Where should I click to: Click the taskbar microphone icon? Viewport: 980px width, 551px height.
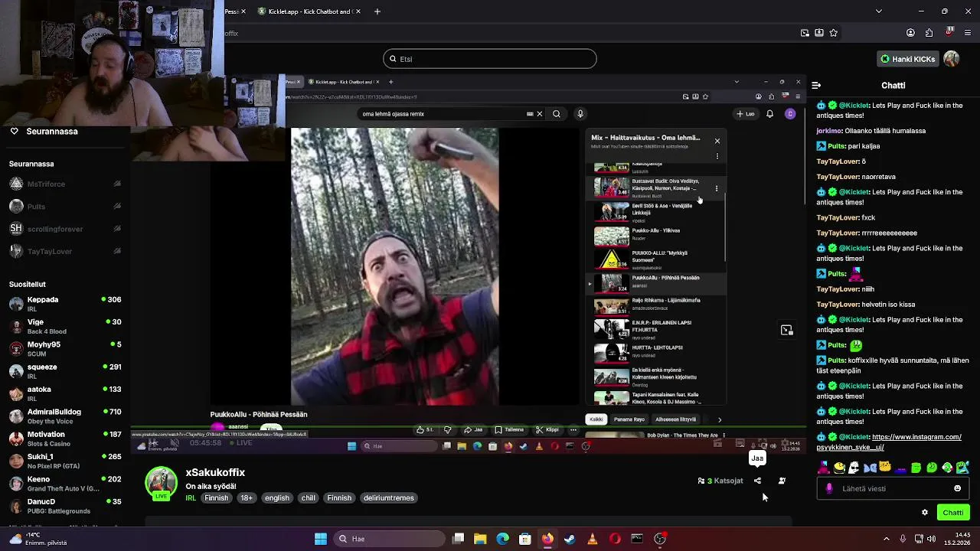(x=903, y=539)
